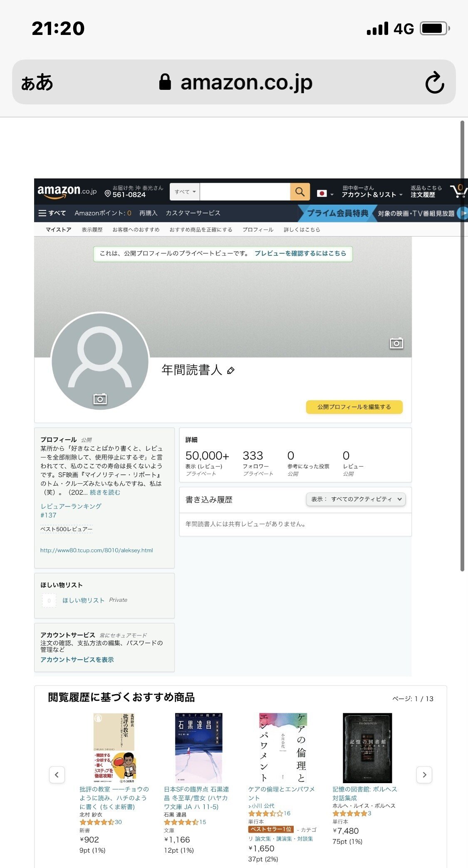Click the previous carousel arrow

(x=57, y=774)
